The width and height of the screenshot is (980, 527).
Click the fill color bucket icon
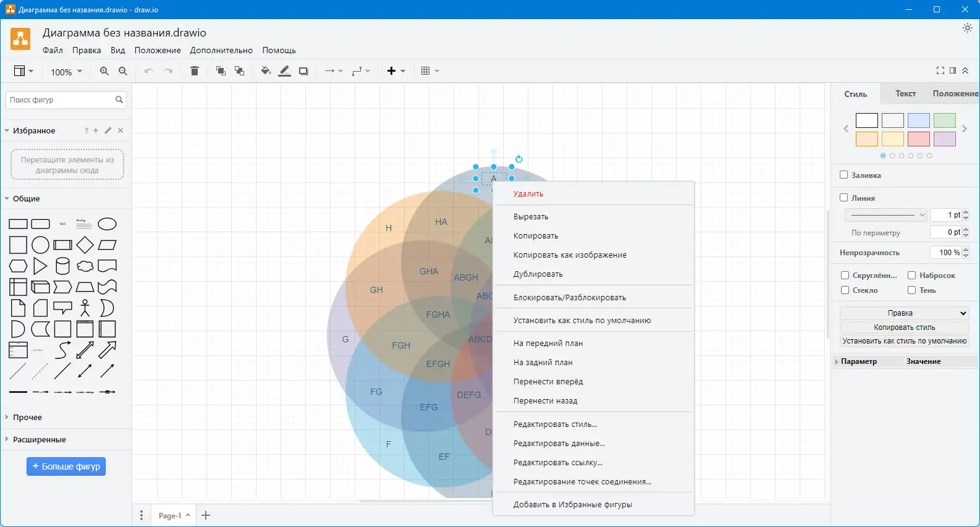click(x=266, y=71)
